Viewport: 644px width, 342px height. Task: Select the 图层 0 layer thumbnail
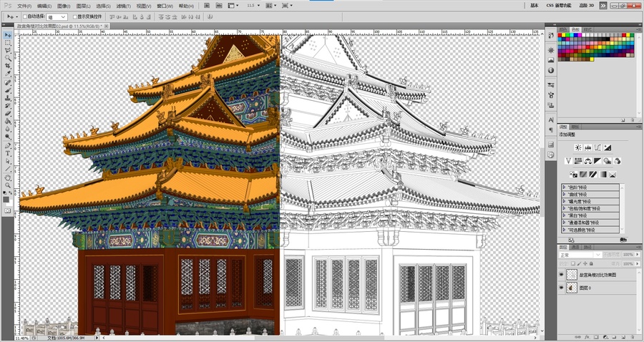coord(572,288)
